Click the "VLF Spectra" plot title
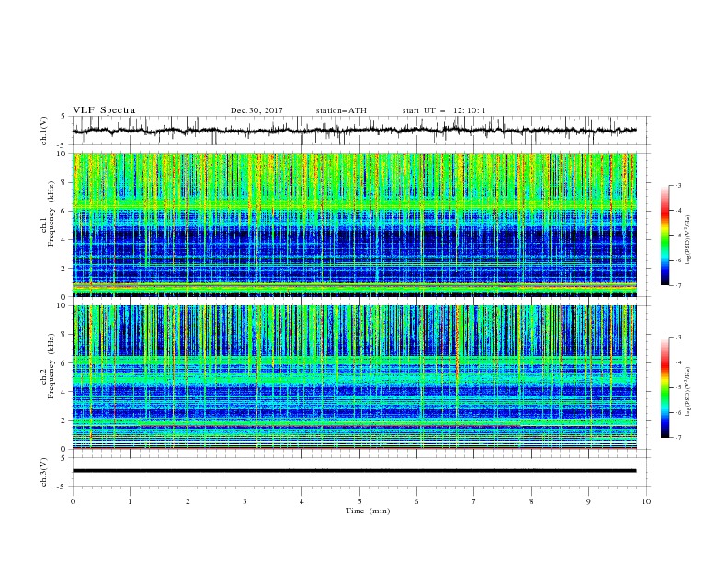Image resolution: width=728 pixels, height=563 pixels. [x=104, y=110]
